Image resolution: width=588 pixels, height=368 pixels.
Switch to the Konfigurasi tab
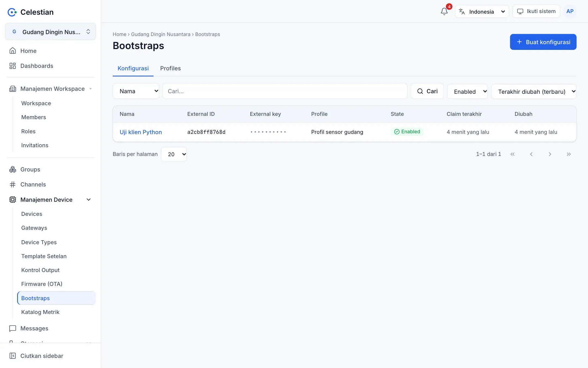133,68
